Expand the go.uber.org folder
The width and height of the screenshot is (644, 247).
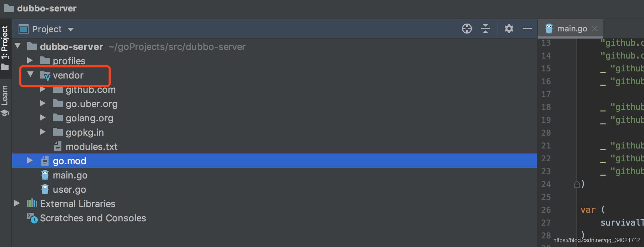click(x=43, y=104)
